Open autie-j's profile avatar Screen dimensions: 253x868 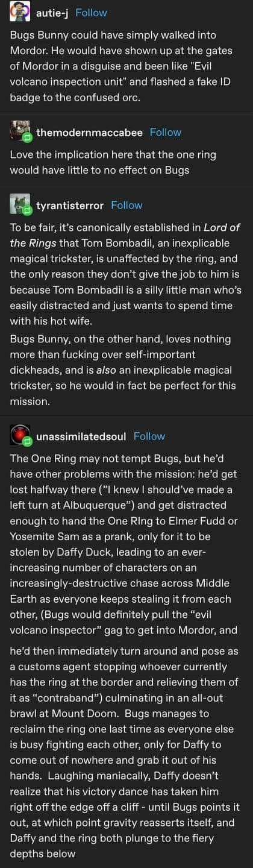(20, 12)
